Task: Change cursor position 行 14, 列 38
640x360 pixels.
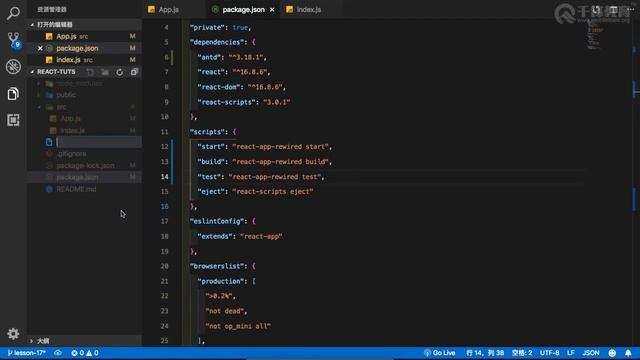Action: (x=485, y=353)
